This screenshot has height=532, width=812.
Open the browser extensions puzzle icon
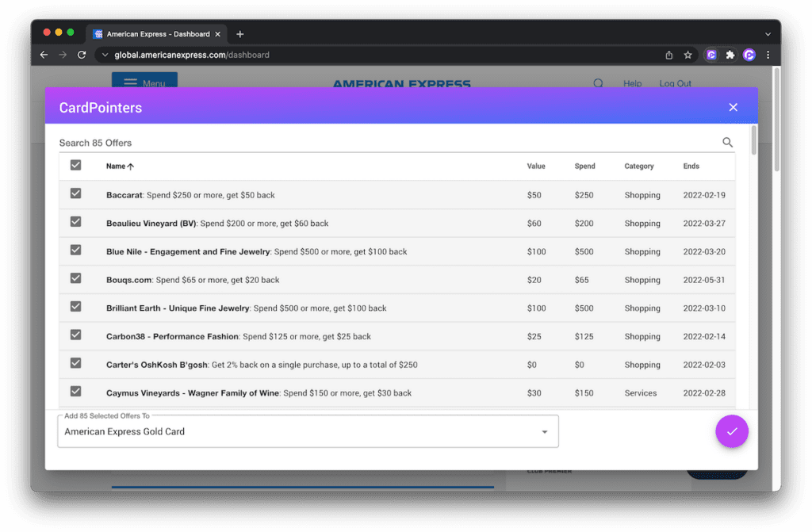coord(730,55)
